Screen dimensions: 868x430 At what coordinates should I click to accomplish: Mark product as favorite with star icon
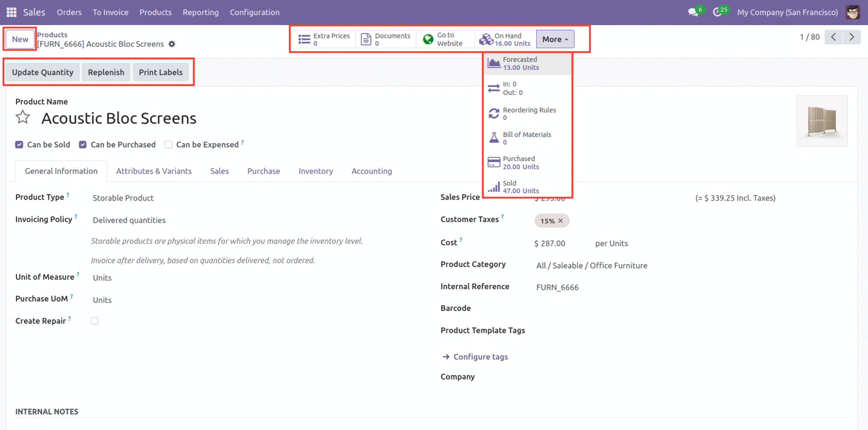coord(22,117)
